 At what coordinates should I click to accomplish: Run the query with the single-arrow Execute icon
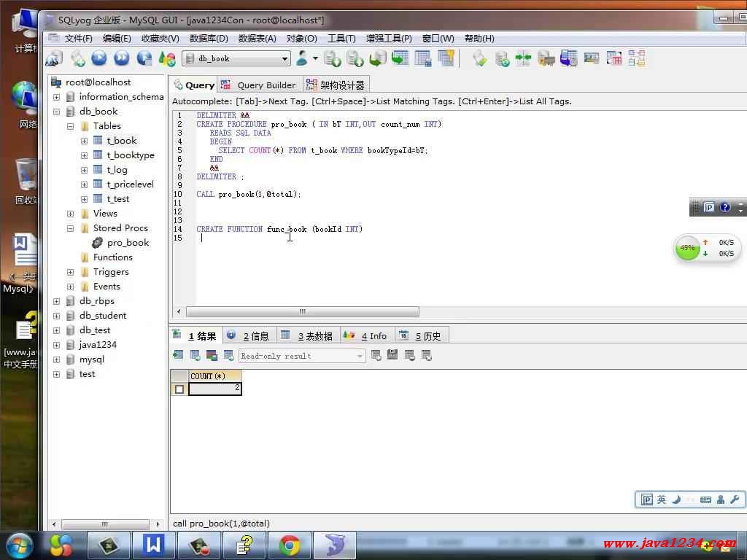tap(99, 58)
